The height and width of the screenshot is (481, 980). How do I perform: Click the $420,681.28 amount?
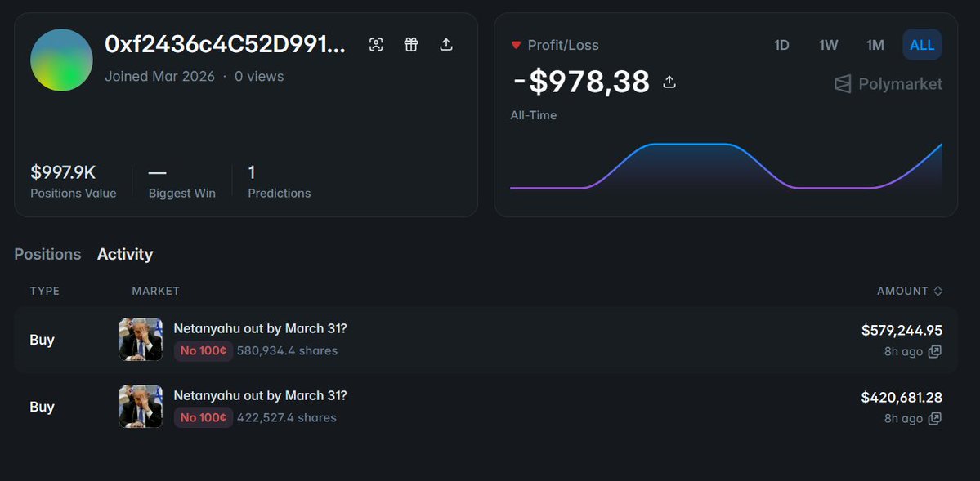click(x=902, y=397)
